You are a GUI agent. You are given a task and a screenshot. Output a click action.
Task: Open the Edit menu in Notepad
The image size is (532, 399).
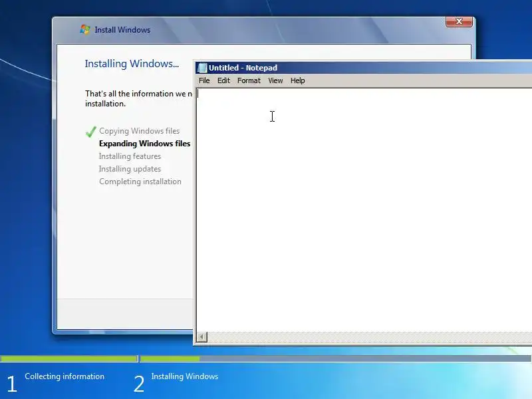pos(223,80)
